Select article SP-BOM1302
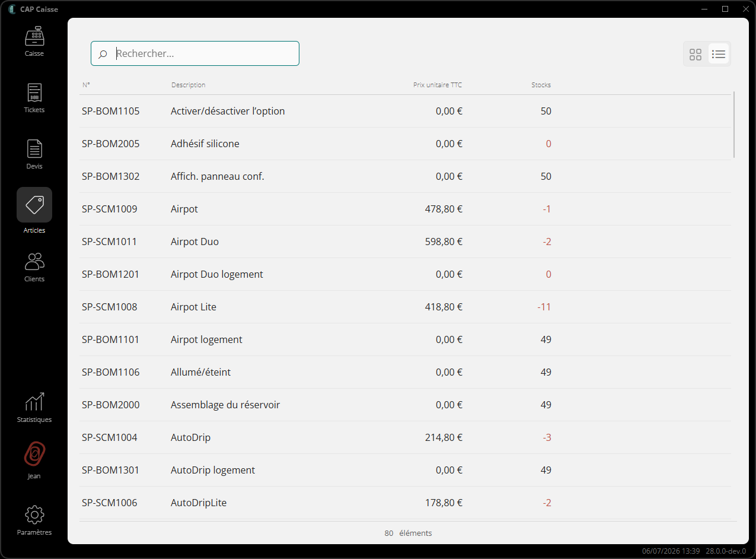This screenshot has width=756, height=559. [111, 176]
